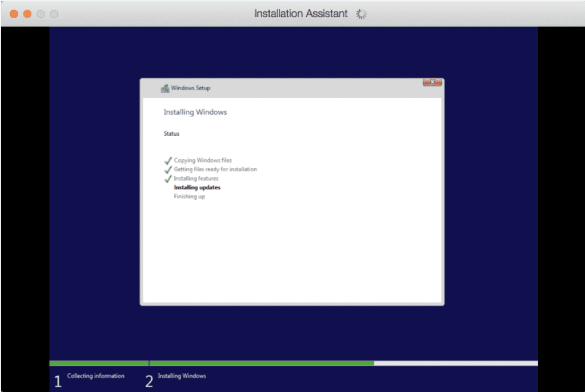Click the "Windows Setup" title text
Viewport: 585px width, 392px height.
[x=191, y=88]
